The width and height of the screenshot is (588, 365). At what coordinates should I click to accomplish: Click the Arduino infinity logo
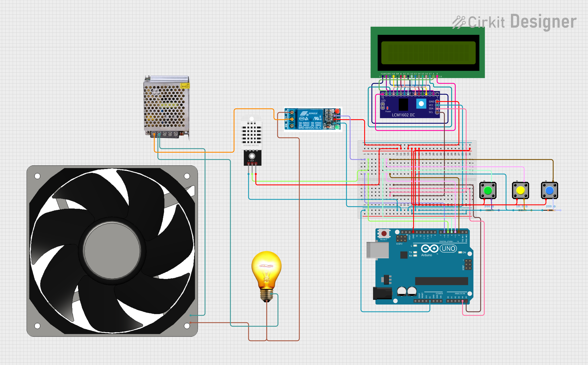[x=430, y=249]
